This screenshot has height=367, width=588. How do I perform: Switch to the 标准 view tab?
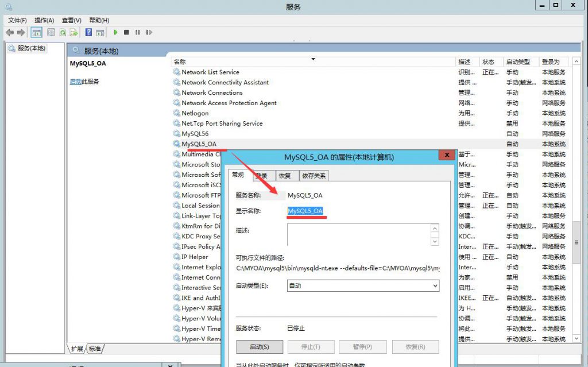(x=95, y=349)
